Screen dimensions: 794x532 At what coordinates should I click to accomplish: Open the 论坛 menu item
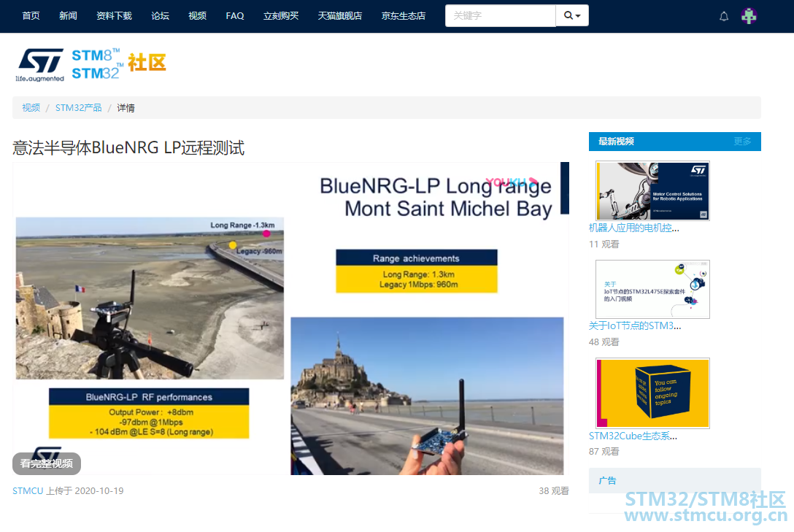[160, 16]
